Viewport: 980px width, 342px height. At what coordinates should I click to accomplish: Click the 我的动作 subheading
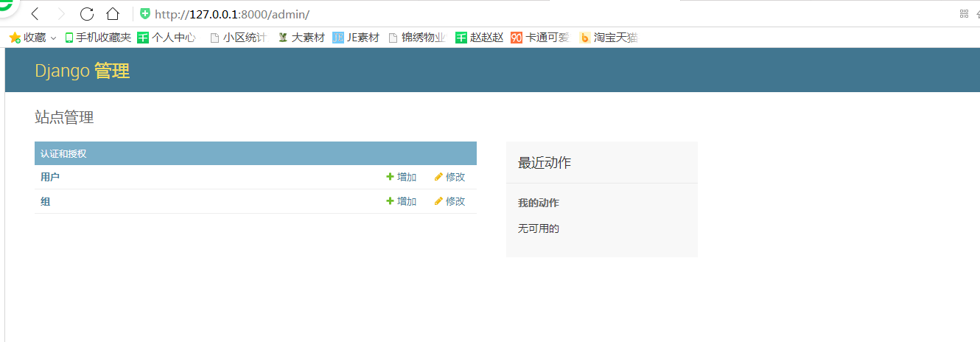pyautogui.click(x=539, y=203)
